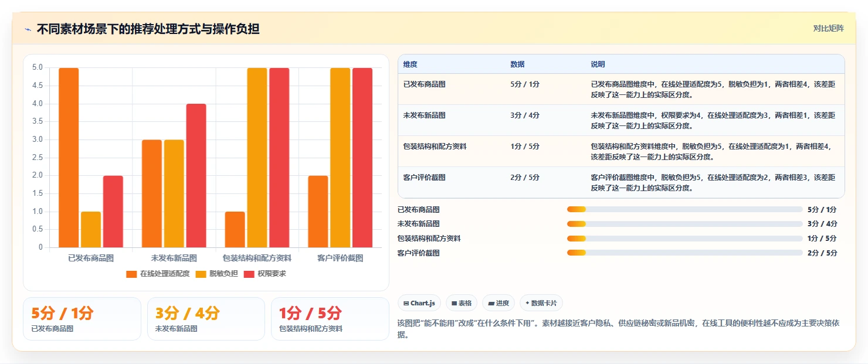868x364 pixels.
Task: Click the 客户评价截图 progress row label
Action: pos(419,253)
